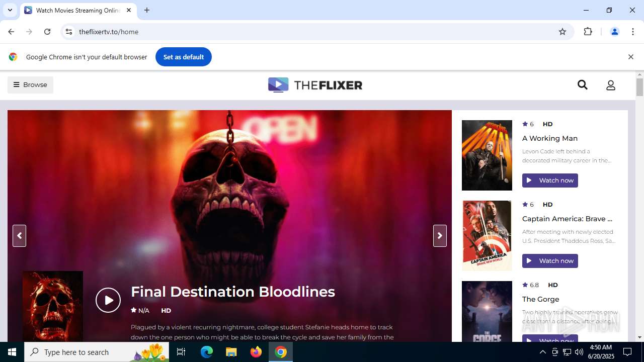This screenshot has width=644, height=362.
Task: Open Windows Start menu
Action: tap(12, 352)
